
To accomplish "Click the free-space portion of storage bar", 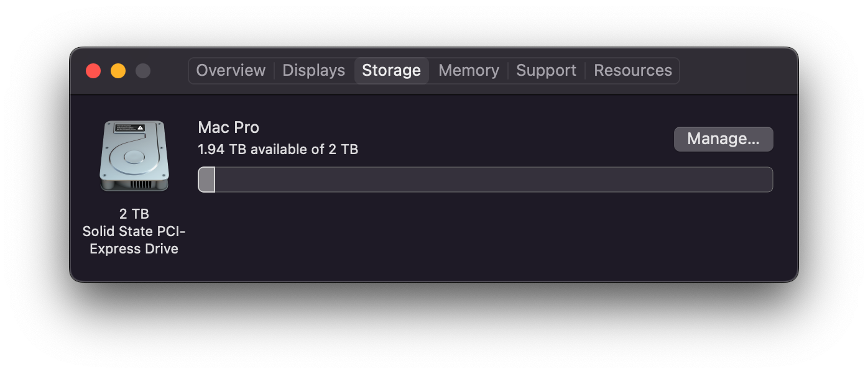I will [x=494, y=180].
